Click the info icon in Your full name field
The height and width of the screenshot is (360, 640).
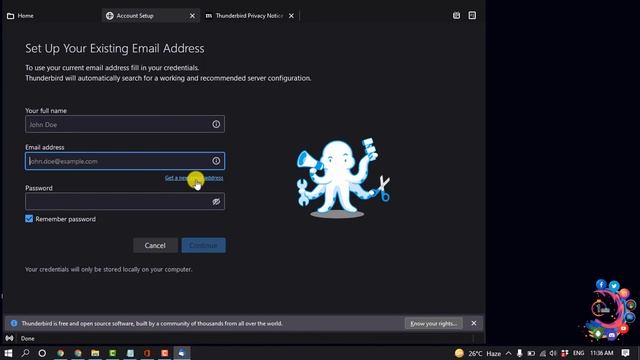(x=216, y=124)
